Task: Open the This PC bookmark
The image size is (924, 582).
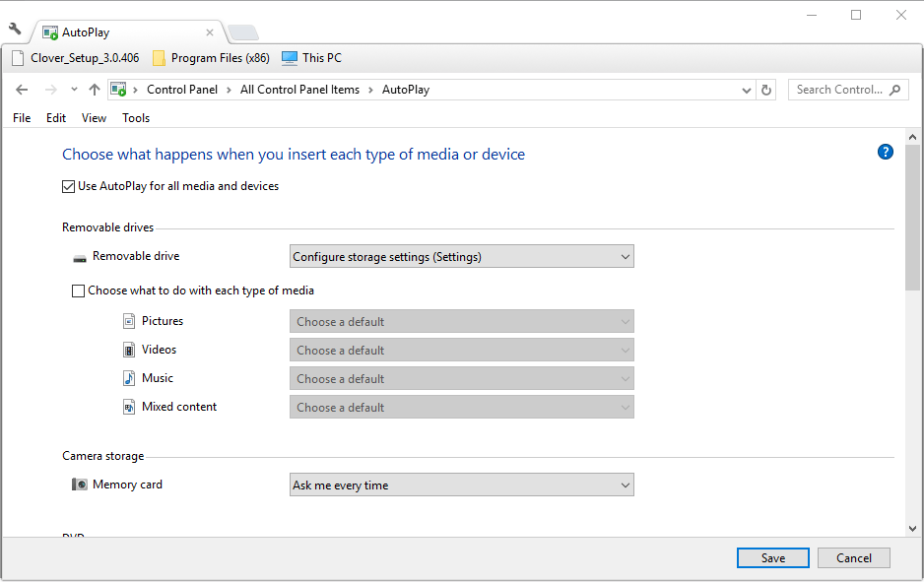Action: coord(311,58)
